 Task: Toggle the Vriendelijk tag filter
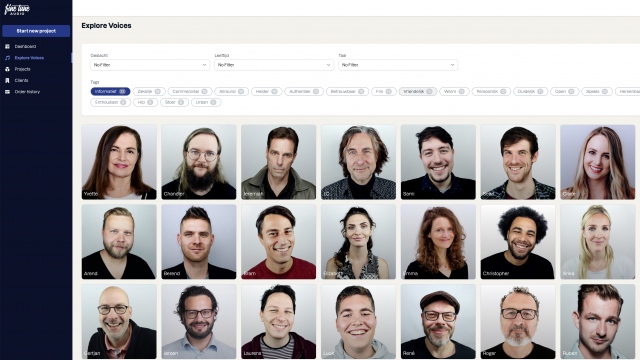418,91
